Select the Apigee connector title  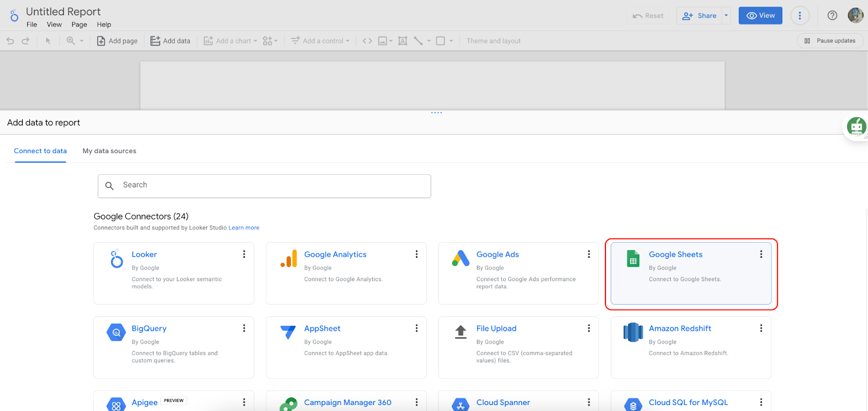(145, 402)
